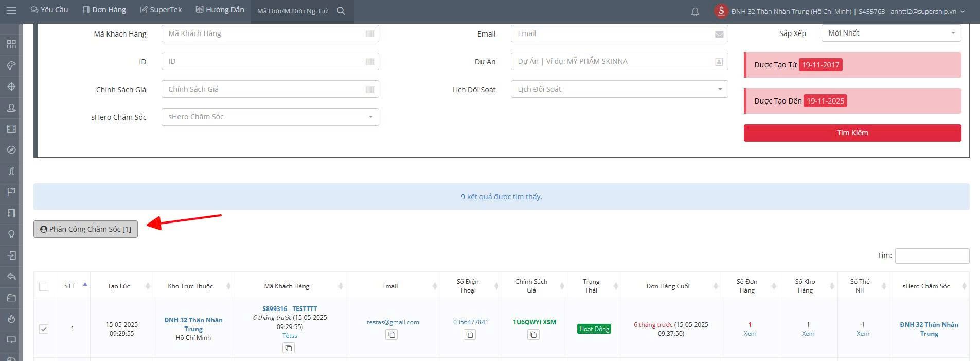Screen dimensions: 980x361
Task: Open the film strip icon in sidebar
Action: pyautogui.click(x=11, y=129)
